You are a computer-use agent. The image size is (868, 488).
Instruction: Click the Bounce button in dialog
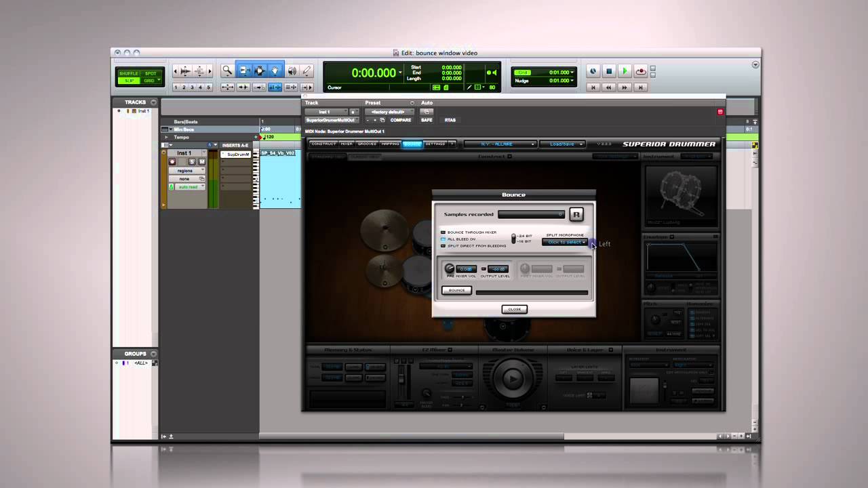(x=456, y=290)
